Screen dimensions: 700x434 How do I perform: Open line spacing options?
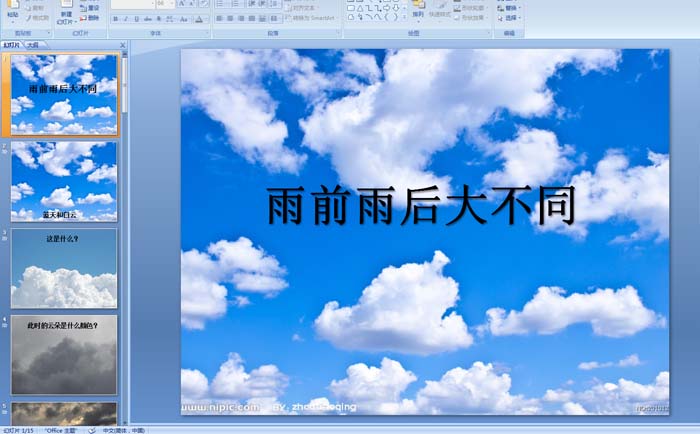click(x=275, y=4)
